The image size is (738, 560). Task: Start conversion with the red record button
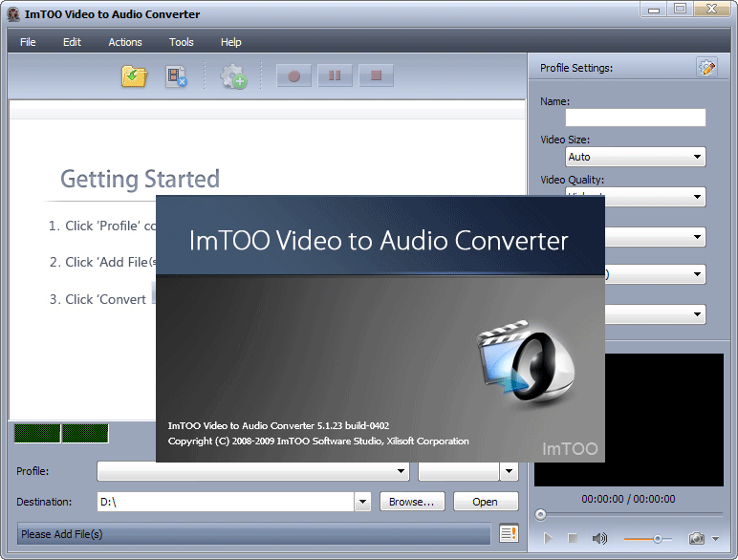pyautogui.click(x=294, y=75)
